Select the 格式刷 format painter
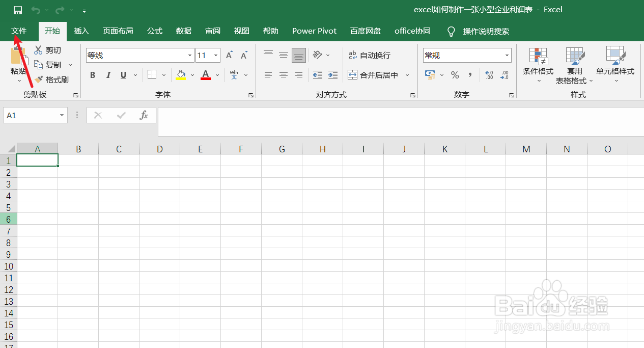 51,79
